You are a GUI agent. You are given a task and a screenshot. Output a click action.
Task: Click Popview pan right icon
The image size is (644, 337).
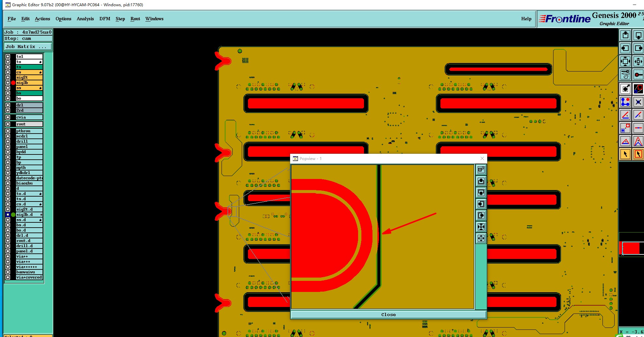point(481,216)
